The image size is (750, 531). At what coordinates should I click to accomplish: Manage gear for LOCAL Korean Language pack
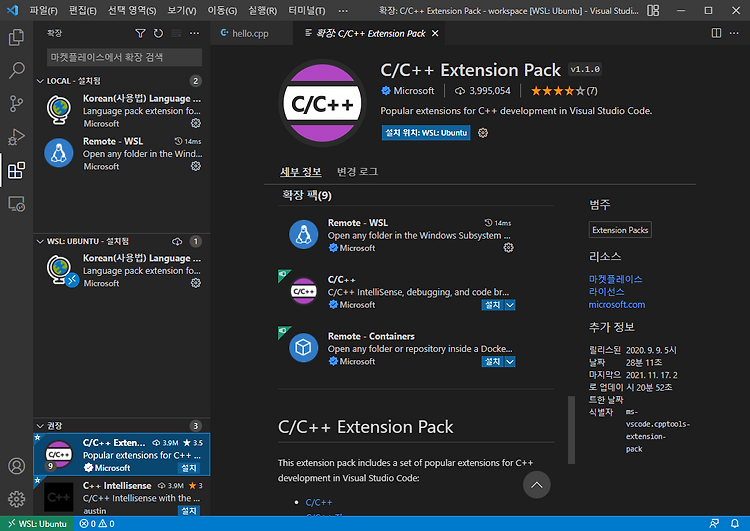tap(196, 123)
